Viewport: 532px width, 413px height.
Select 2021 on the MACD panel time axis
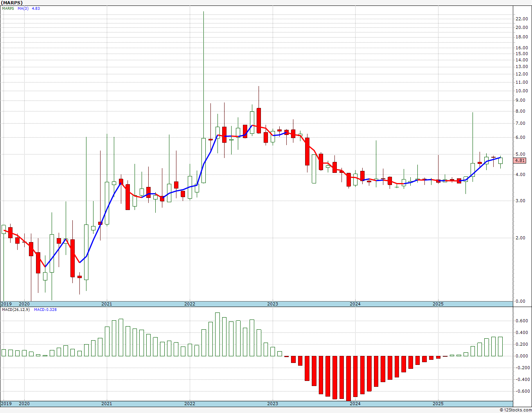pyautogui.click(x=106, y=404)
